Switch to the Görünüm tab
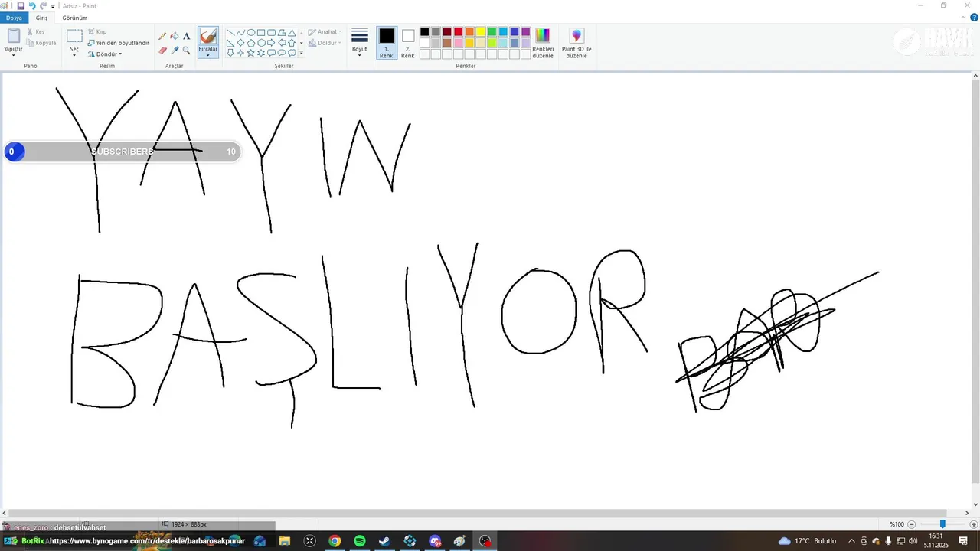 pos(75,18)
